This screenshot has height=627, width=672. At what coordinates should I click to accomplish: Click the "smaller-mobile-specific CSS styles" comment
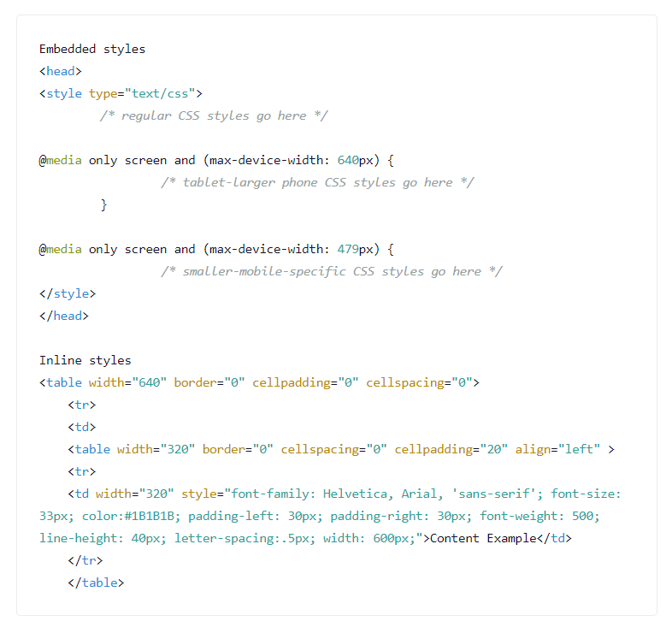pyautogui.click(x=331, y=271)
